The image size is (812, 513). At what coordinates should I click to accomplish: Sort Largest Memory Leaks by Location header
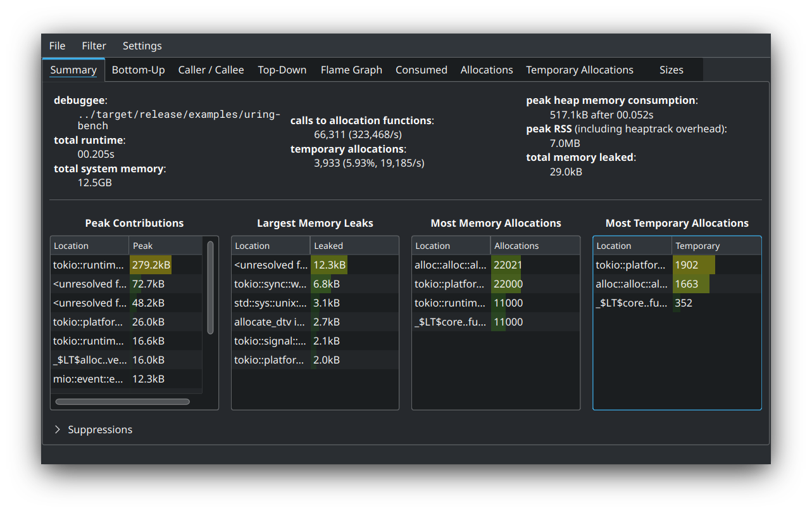coord(271,246)
